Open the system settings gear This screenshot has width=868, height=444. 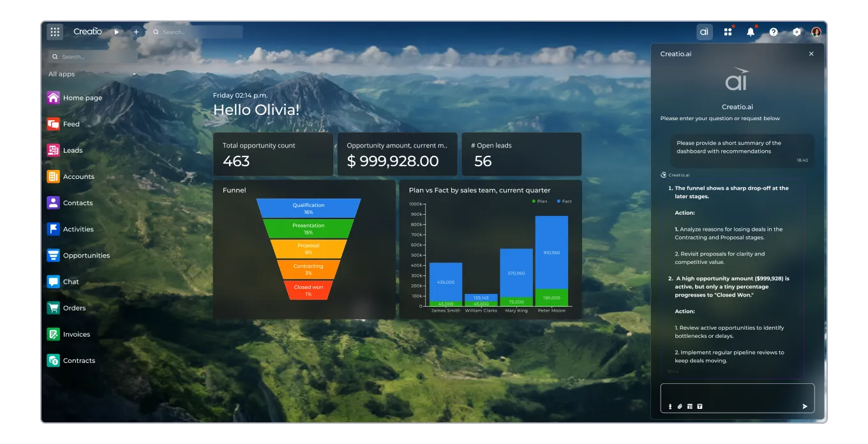coord(797,32)
